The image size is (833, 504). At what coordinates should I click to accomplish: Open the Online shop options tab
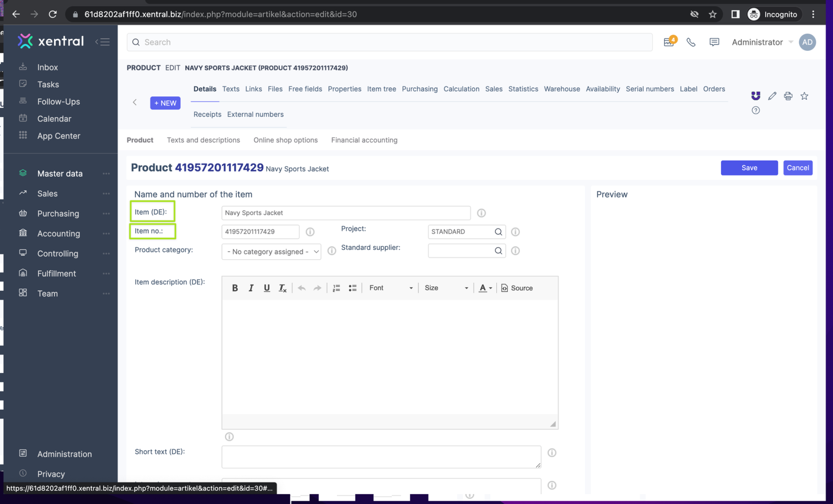[285, 140]
